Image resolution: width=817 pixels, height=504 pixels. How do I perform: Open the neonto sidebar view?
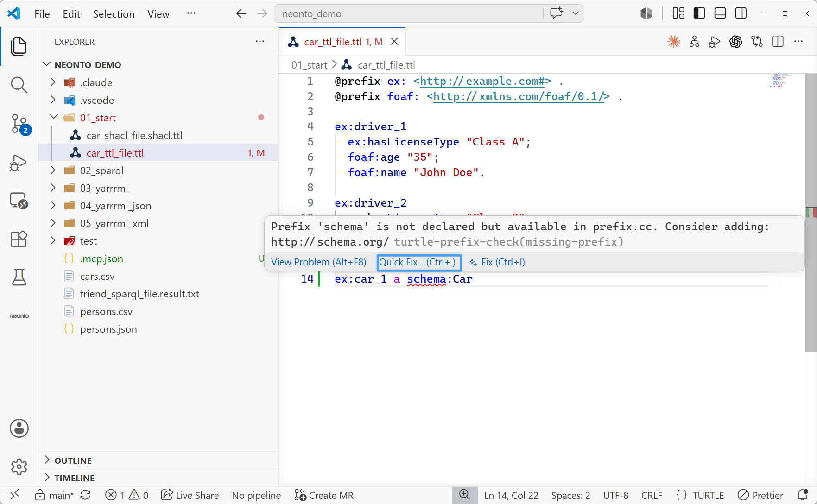tap(19, 316)
